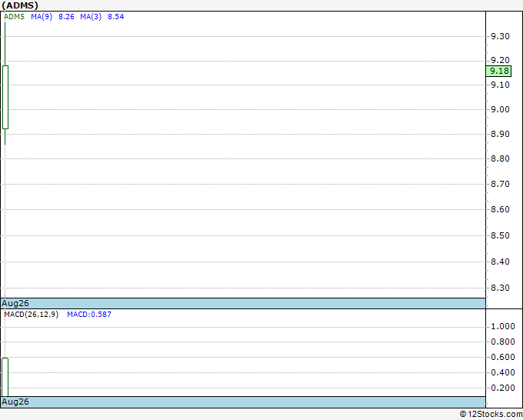523x420 pixels.
Task: Click the green ADMS legend label
Action: (14, 17)
